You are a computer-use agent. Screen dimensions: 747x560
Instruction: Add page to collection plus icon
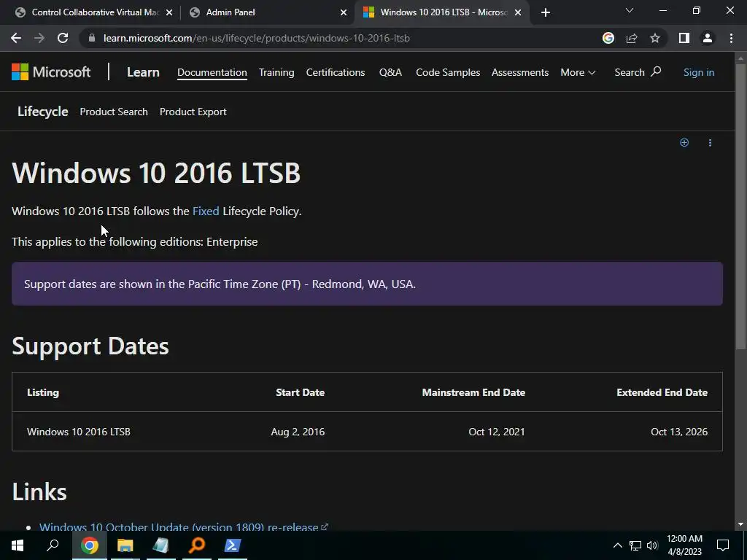[684, 142]
